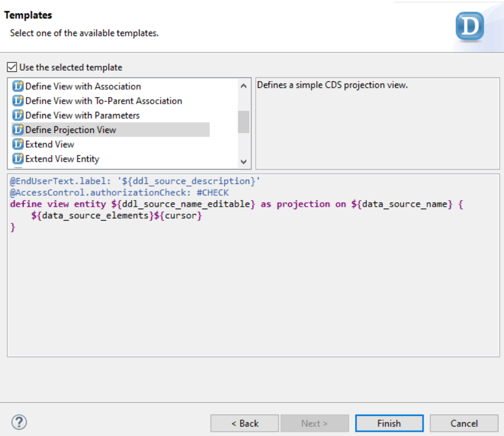504x436 pixels.
Task: Select Define View with Association template
Action: (83, 87)
